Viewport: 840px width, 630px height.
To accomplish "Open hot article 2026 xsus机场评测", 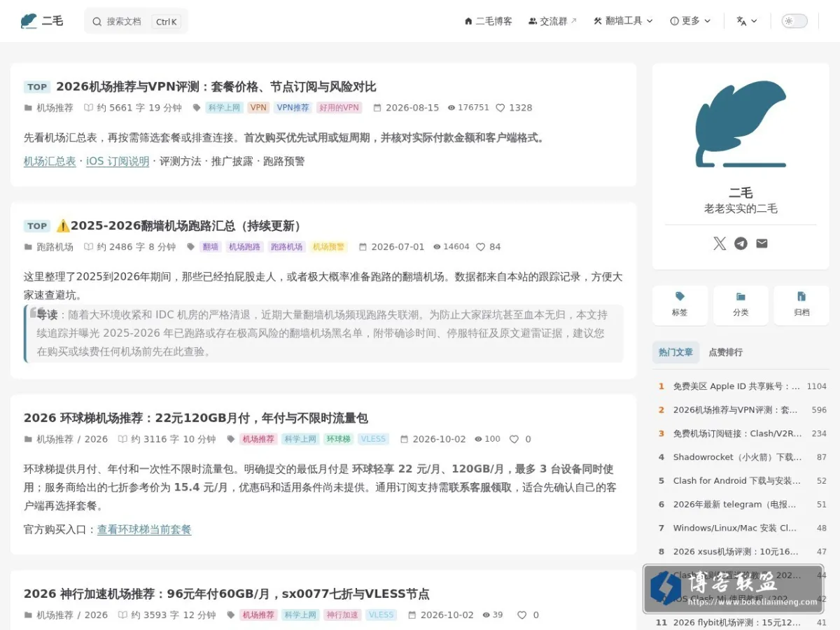I will (x=736, y=552).
